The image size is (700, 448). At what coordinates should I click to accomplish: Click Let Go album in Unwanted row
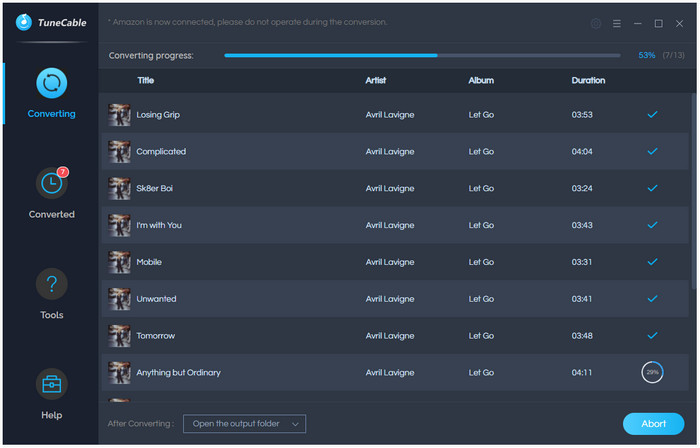coord(481,299)
